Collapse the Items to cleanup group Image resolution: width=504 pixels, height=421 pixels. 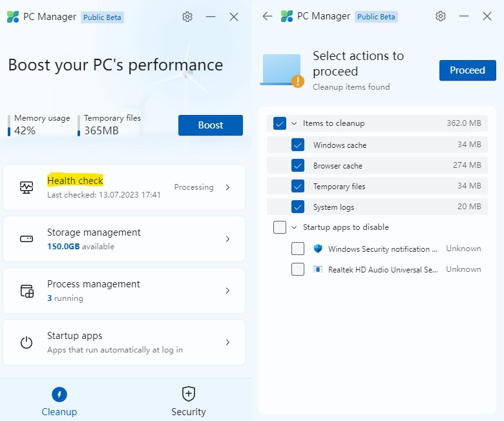point(294,123)
